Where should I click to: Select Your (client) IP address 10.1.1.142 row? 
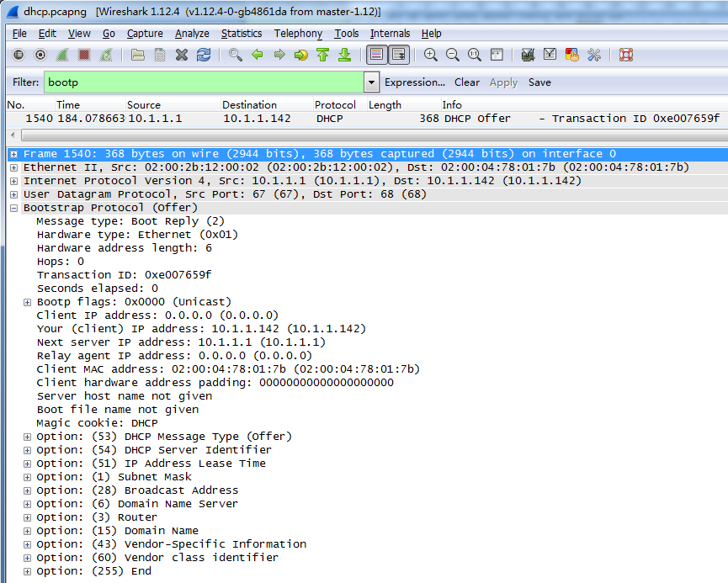pyautogui.click(x=201, y=329)
